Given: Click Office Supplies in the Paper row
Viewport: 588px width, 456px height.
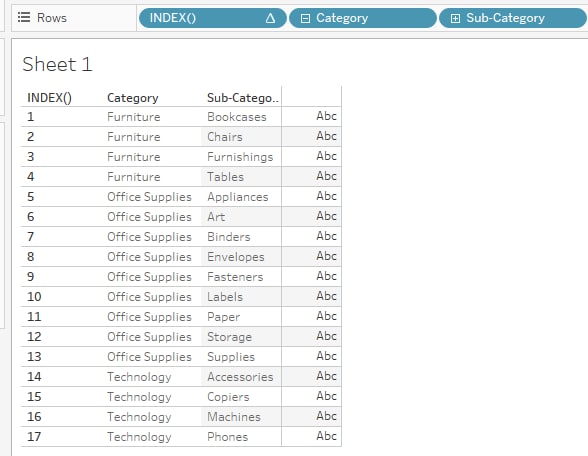Looking at the screenshot, I should [149, 316].
